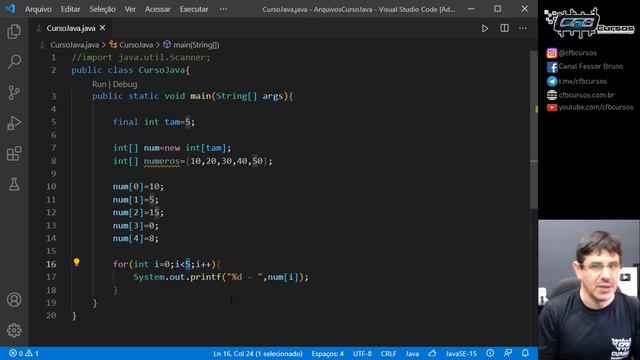Open the Executar menu

(x=194, y=9)
